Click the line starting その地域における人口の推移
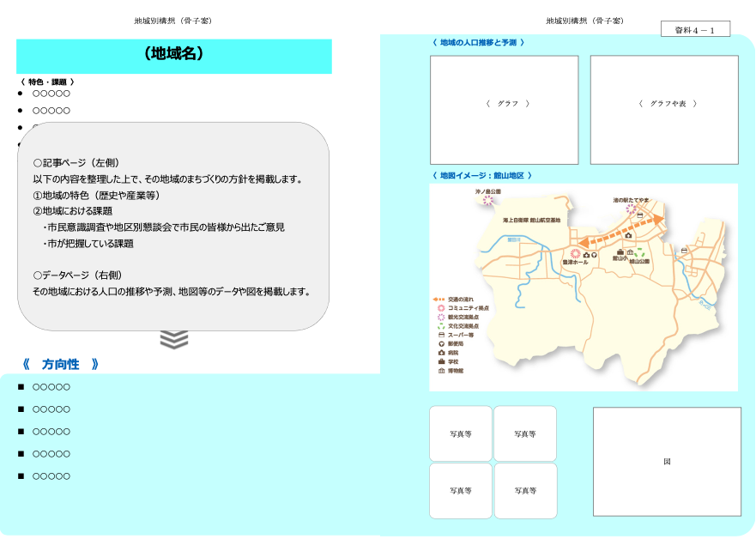756x539 pixels. point(171,292)
